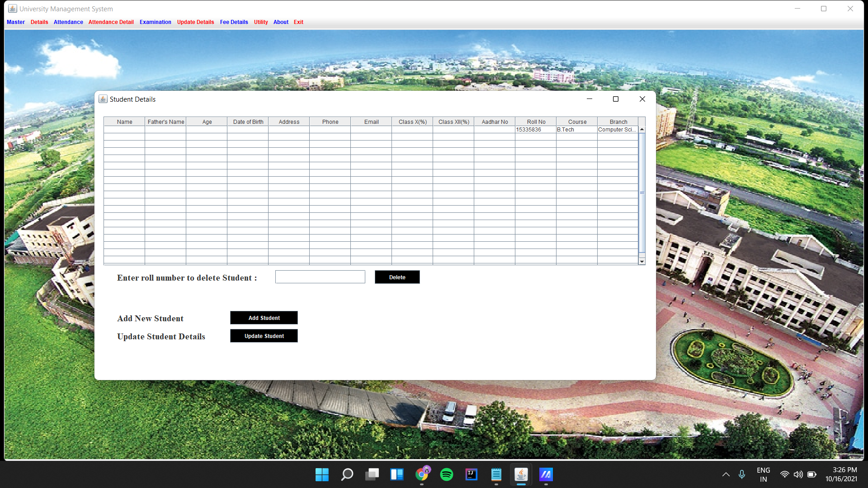Open the Master menu
This screenshot has height=488, width=868.
[16, 22]
